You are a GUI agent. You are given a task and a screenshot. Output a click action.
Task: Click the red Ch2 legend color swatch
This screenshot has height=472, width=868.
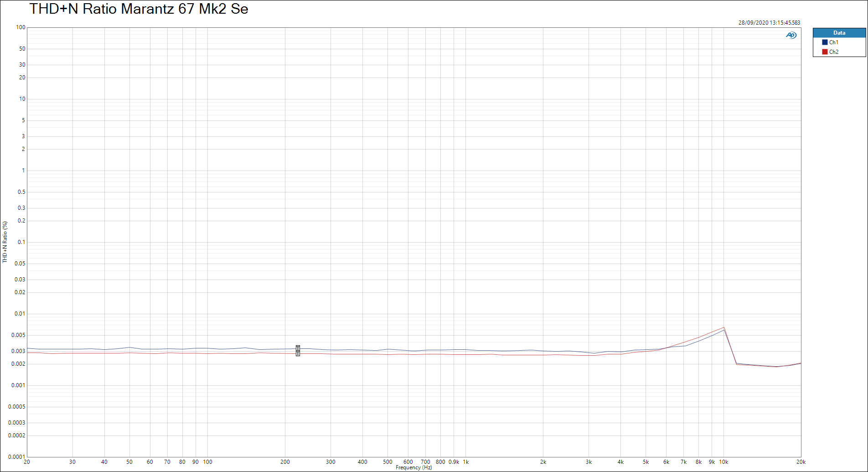tap(825, 52)
